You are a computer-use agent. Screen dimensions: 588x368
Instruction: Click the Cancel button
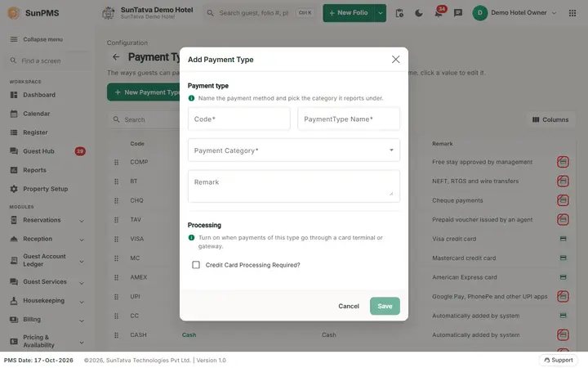(x=349, y=306)
